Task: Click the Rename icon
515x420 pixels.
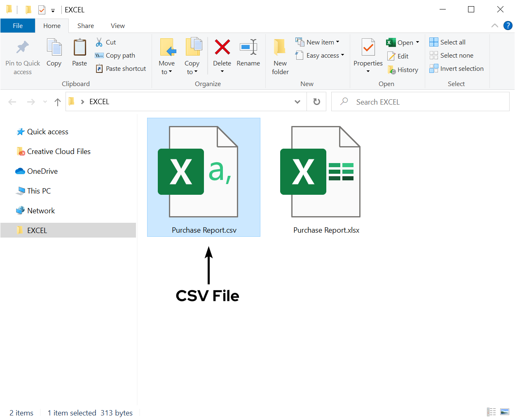Action: [x=248, y=47]
